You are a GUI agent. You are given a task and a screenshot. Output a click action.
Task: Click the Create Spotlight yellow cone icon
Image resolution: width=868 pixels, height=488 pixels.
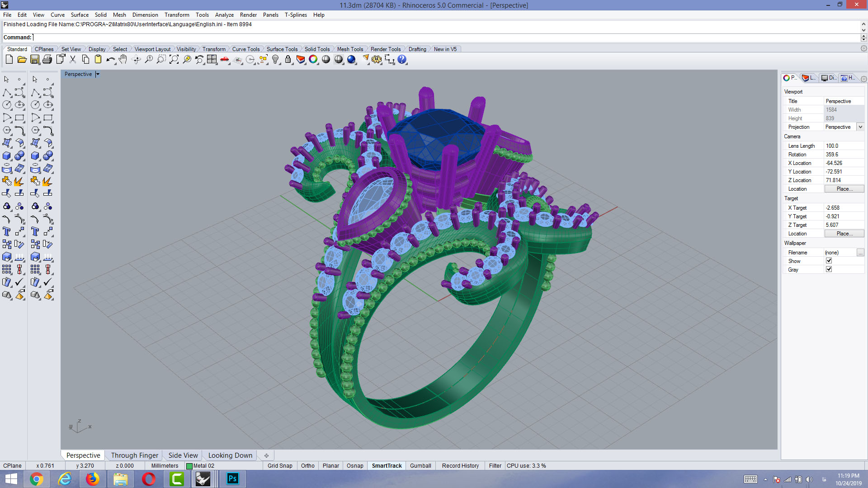click(x=365, y=60)
